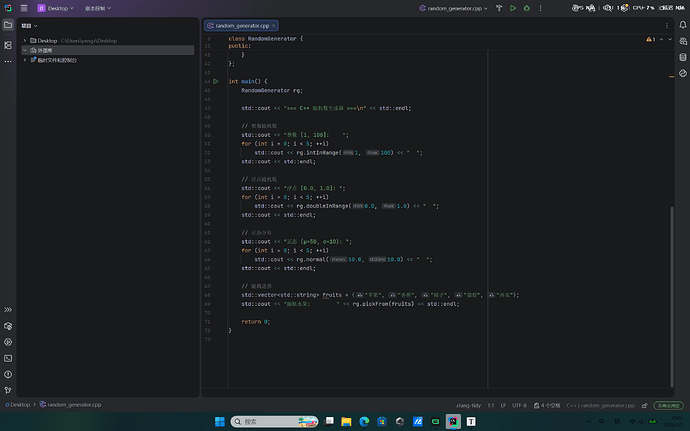
Task: Open the Project tool window icon
Action: click(x=8, y=25)
